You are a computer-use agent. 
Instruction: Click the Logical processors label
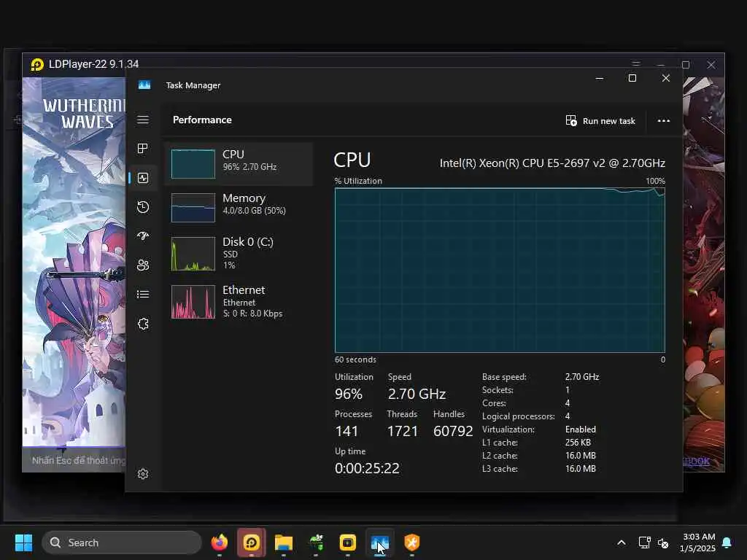click(519, 416)
